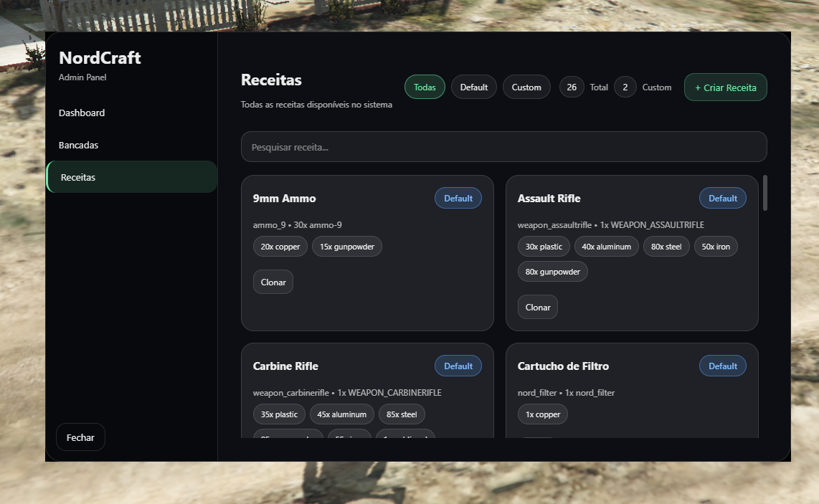Focus the Pesquisar receita search field

click(x=503, y=147)
